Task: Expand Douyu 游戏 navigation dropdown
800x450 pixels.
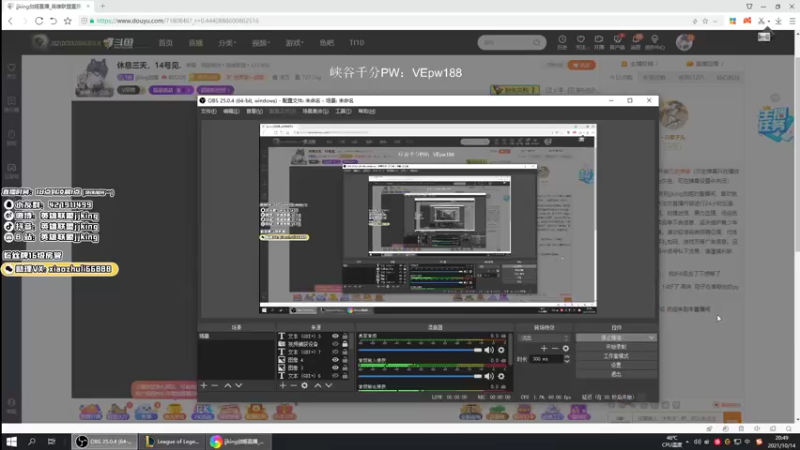Action: [x=294, y=43]
